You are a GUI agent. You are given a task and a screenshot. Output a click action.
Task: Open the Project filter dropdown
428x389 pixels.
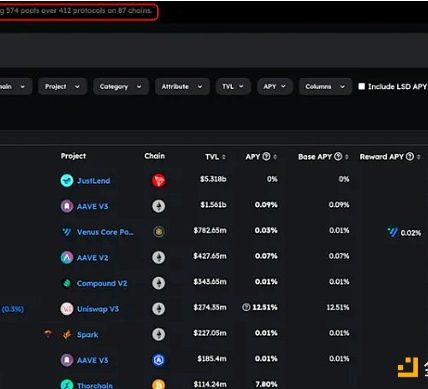click(63, 87)
